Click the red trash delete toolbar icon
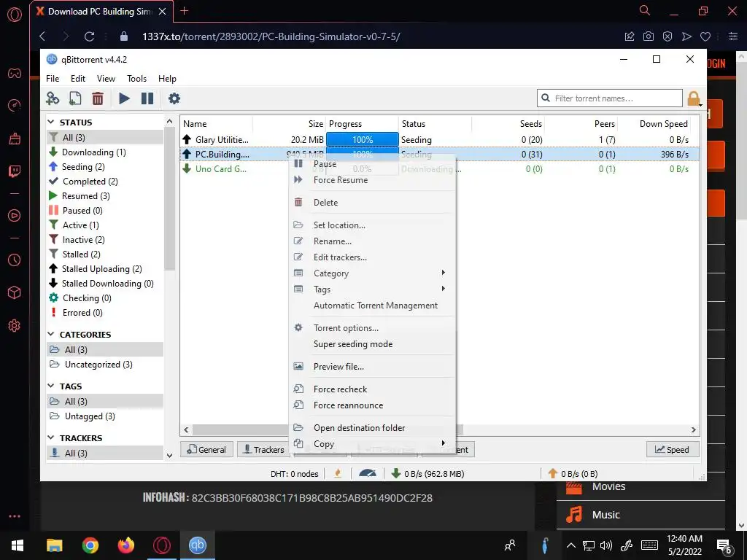The height and width of the screenshot is (560, 747). [98, 98]
